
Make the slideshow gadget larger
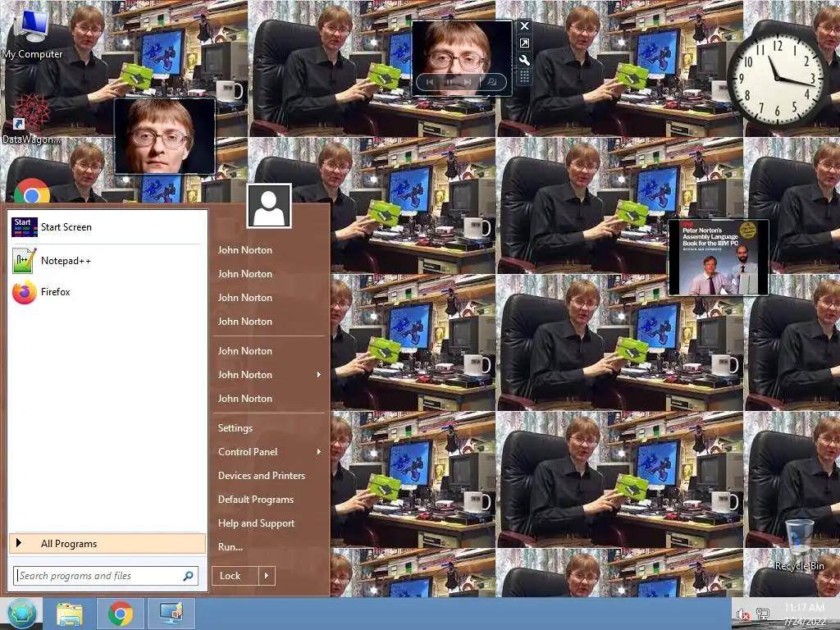(524, 43)
